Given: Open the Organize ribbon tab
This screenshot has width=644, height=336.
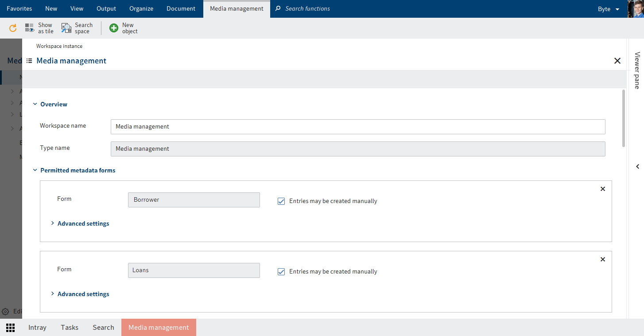Looking at the screenshot, I should [141, 9].
